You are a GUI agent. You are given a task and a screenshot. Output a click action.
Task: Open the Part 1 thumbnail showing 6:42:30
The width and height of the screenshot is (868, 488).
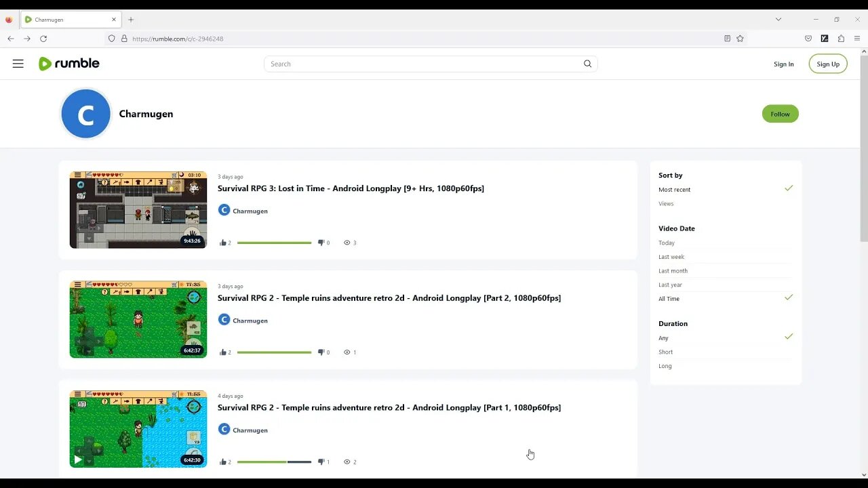pyautogui.click(x=138, y=429)
